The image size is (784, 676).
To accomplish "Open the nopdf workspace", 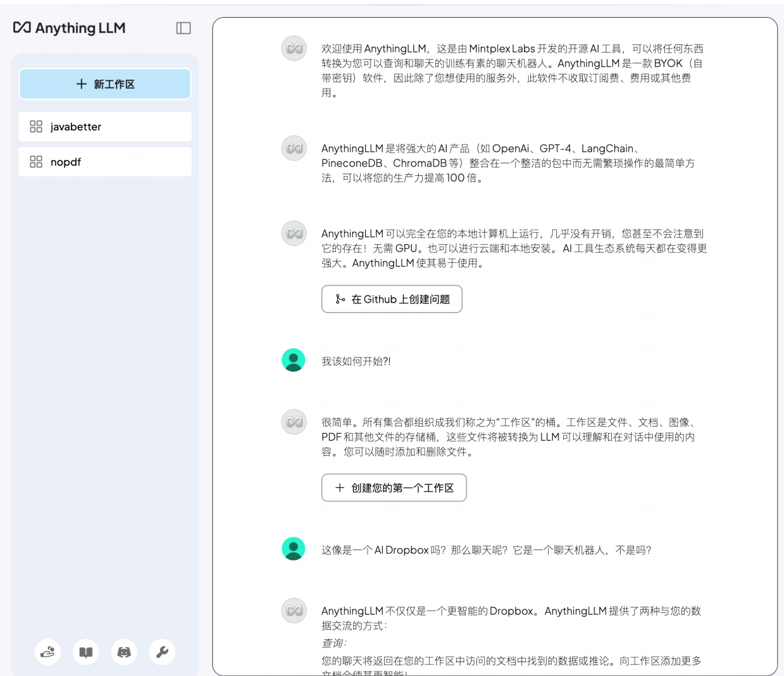I will [105, 162].
